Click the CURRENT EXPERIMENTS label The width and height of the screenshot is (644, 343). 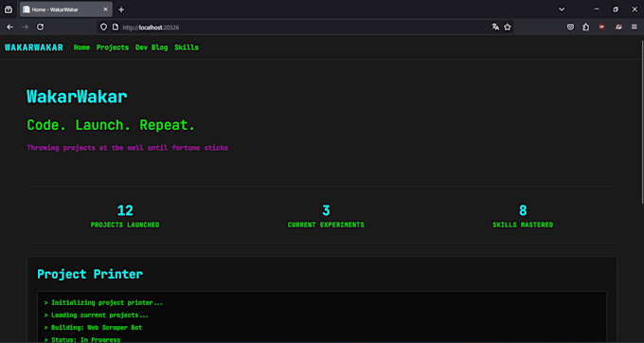(x=326, y=225)
